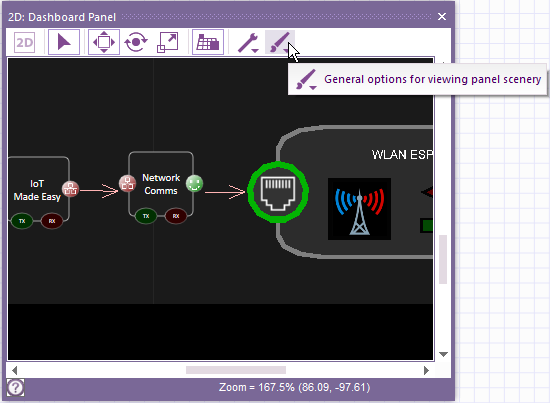The image size is (550, 403).
Task: Click the WLAN antenna tower icon
Action: coord(359,209)
